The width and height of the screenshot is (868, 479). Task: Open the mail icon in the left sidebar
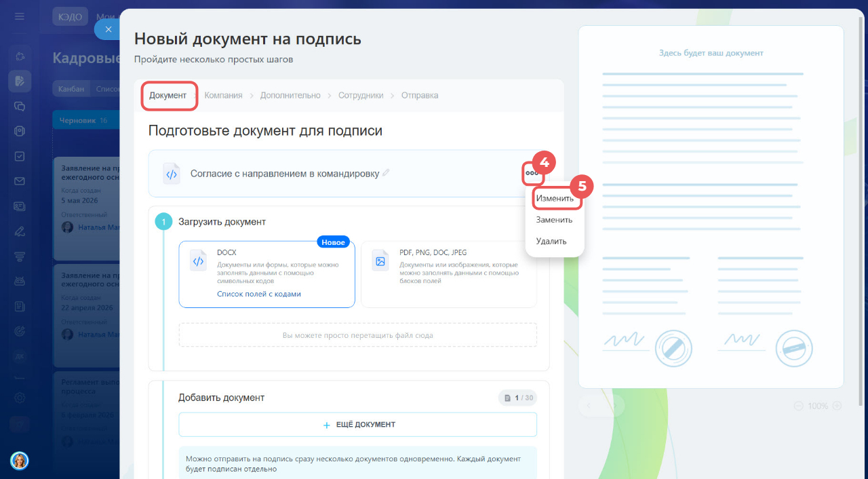20,181
